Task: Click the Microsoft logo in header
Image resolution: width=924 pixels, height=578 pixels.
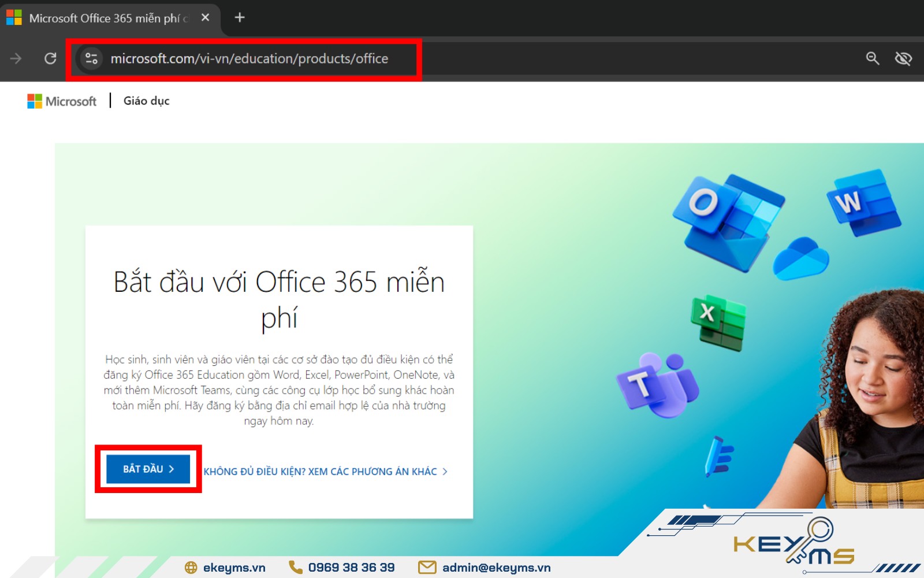Action: click(62, 101)
